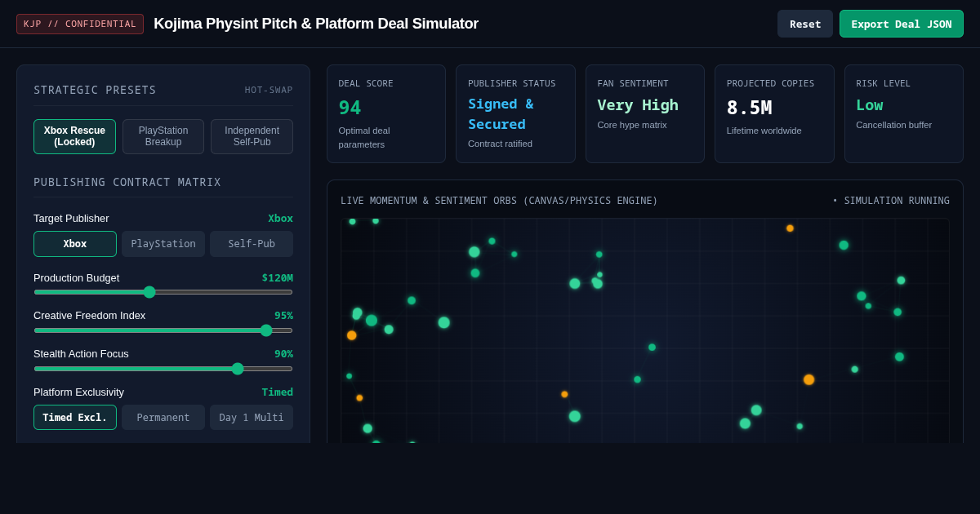Click the HOT-SWAP label
The image size is (980, 514).
tap(269, 91)
